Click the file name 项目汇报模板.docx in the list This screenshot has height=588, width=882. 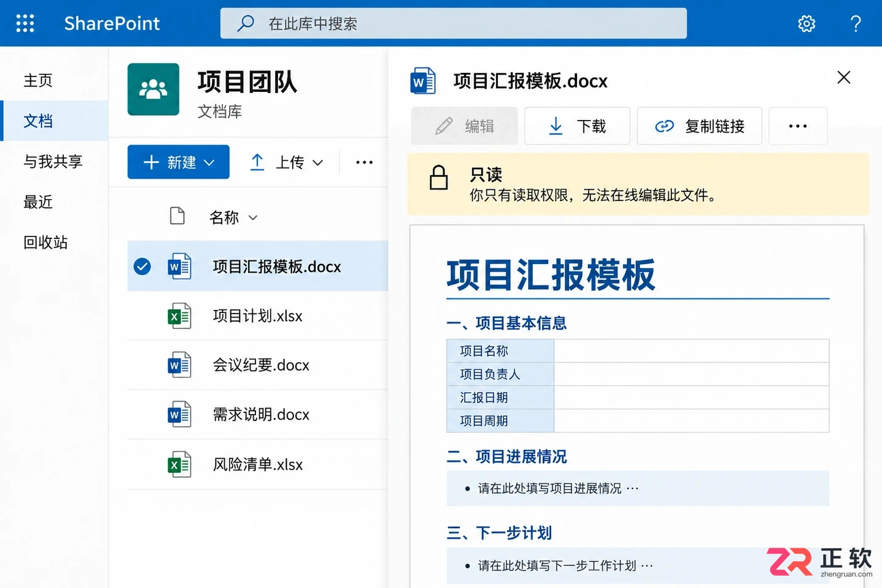[x=277, y=266]
